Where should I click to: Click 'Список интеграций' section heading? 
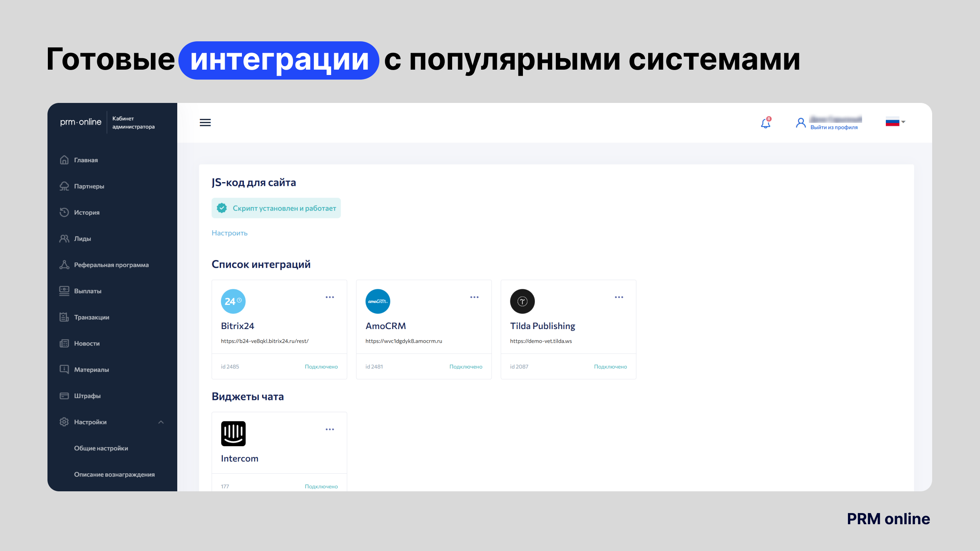coord(261,264)
